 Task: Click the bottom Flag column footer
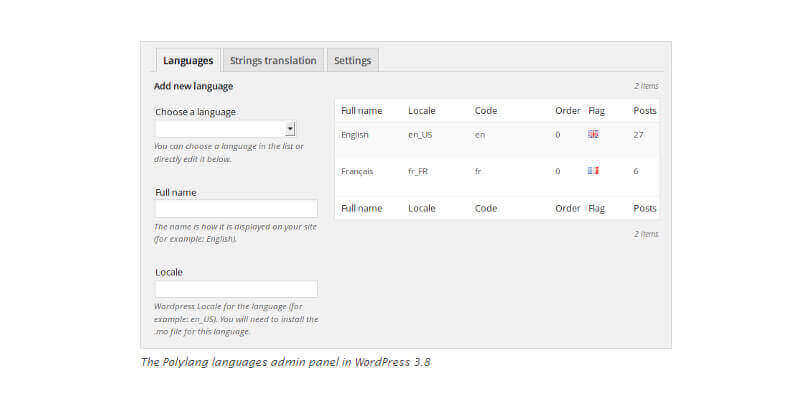596,208
